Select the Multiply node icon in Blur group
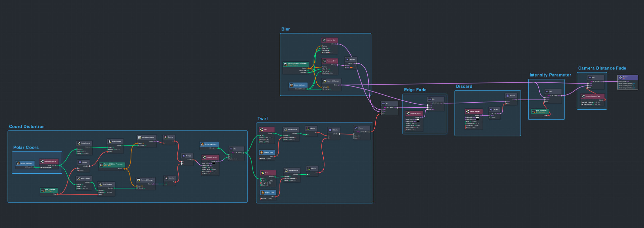644x228 pixels. pyautogui.click(x=347, y=59)
